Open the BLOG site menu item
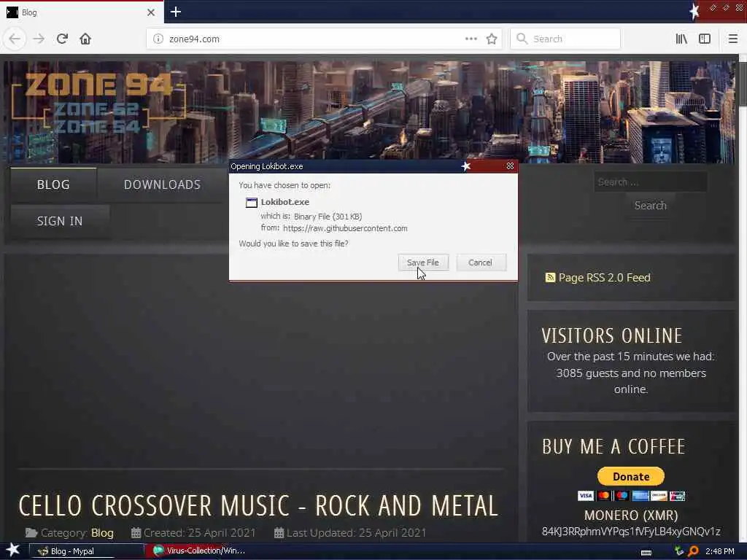 [53, 184]
